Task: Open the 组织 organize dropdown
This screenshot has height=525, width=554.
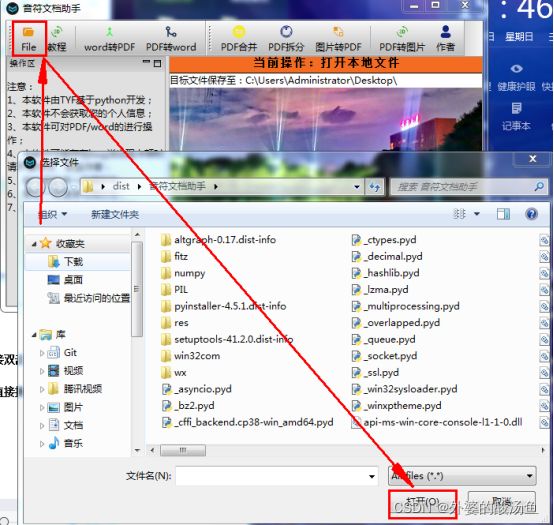Action: pyautogui.click(x=52, y=214)
